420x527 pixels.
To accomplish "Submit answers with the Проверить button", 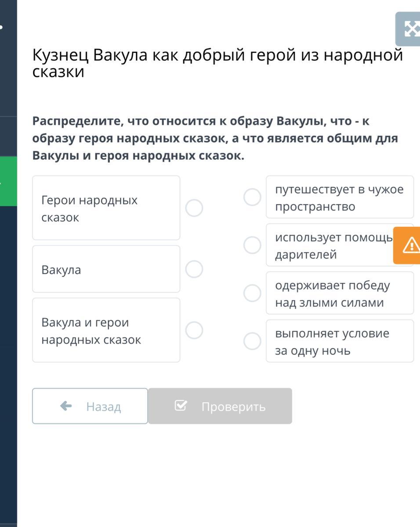I will point(220,406).
